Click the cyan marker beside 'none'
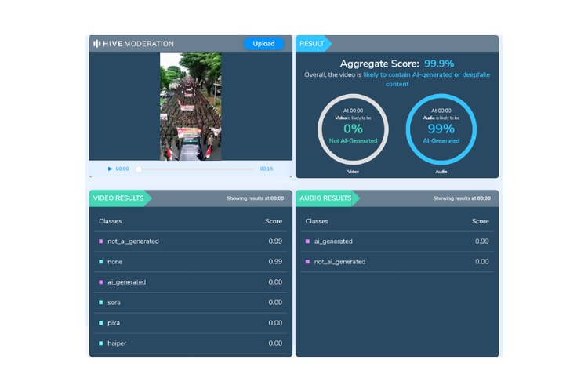The image size is (588, 392). [x=101, y=261]
